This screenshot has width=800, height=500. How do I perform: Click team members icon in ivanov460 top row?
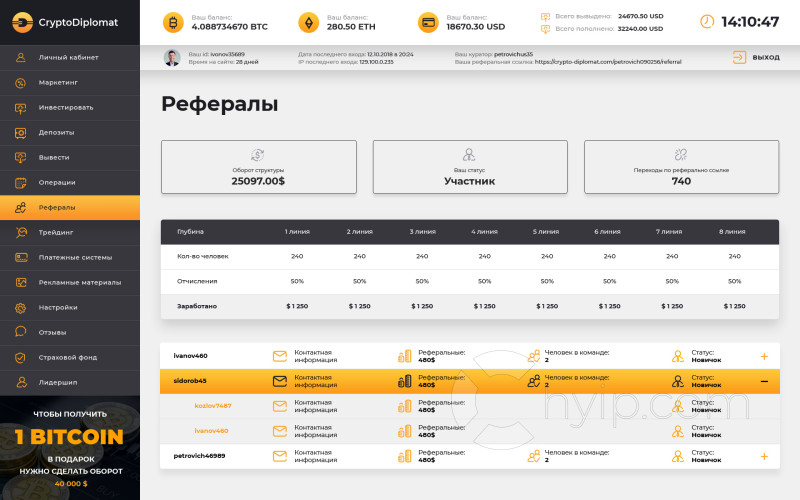click(534, 356)
